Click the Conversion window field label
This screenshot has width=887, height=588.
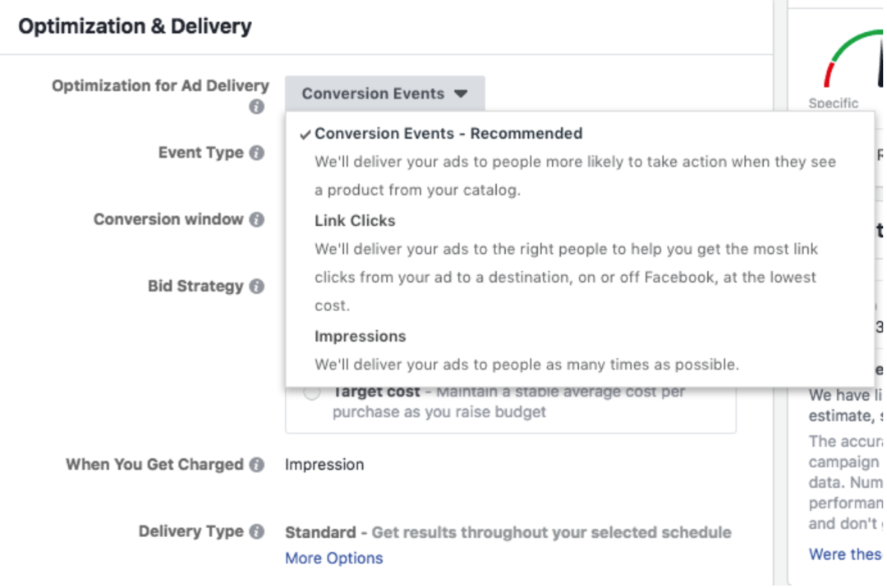[168, 219]
